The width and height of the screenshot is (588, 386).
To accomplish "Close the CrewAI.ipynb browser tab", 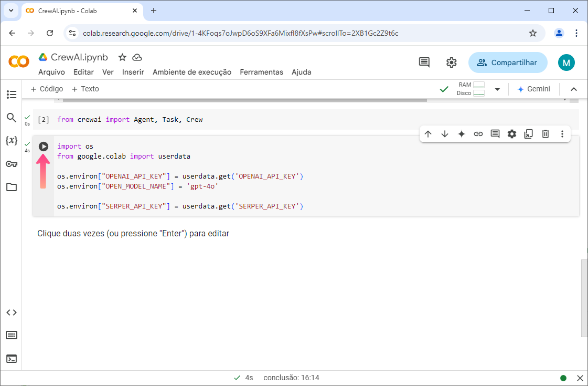I will point(135,11).
